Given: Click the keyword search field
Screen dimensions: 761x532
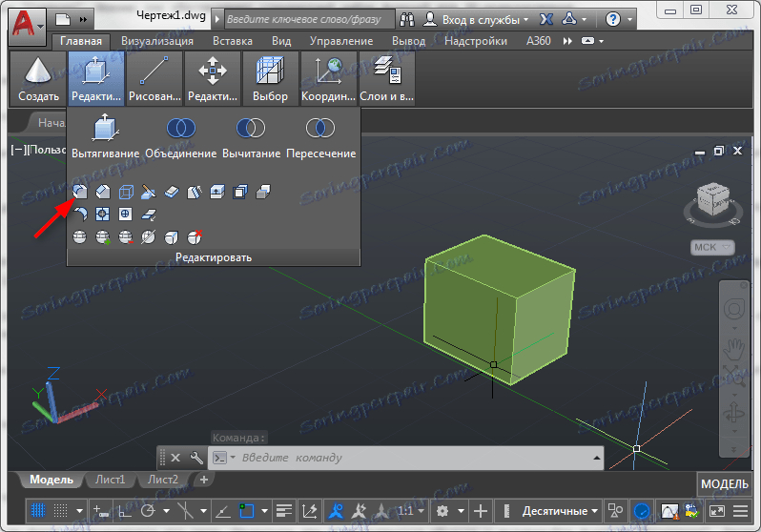Looking at the screenshot, I should 309,19.
